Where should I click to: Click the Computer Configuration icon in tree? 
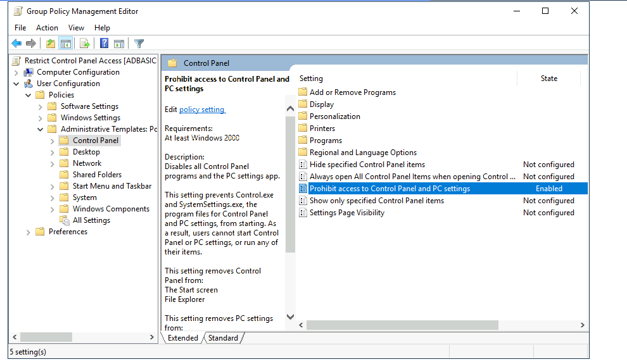28,72
